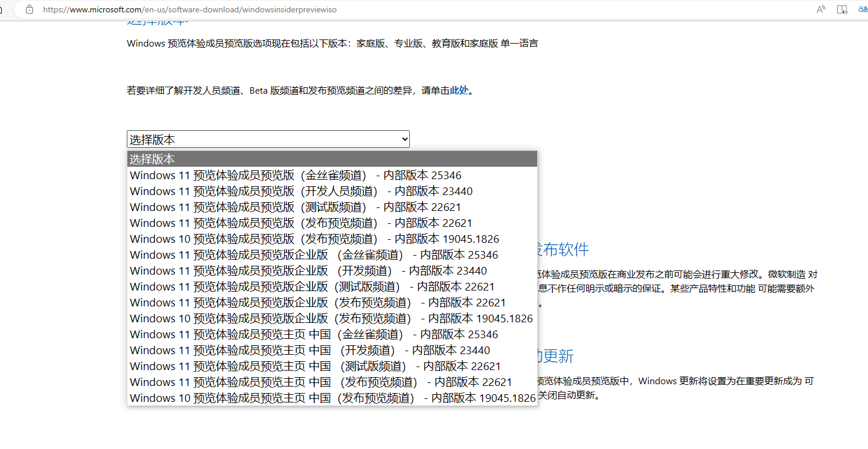Image resolution: width=868 pixels, height=449 pixels.
Task: Click the padlock security icon in address bar
Action: [x=29, y=9]
